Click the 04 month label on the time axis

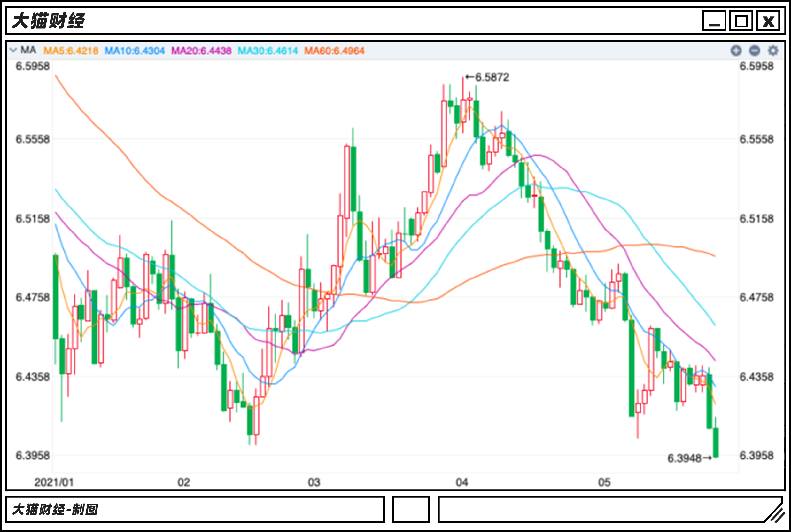[461, 482]
